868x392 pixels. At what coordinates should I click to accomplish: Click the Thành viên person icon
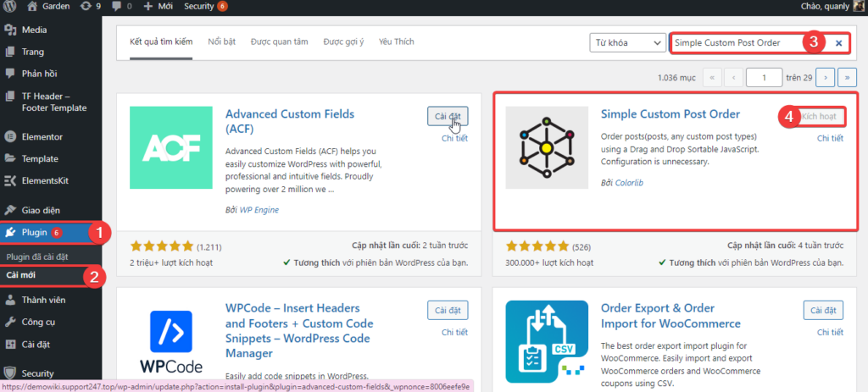click(x=10, y=301)
